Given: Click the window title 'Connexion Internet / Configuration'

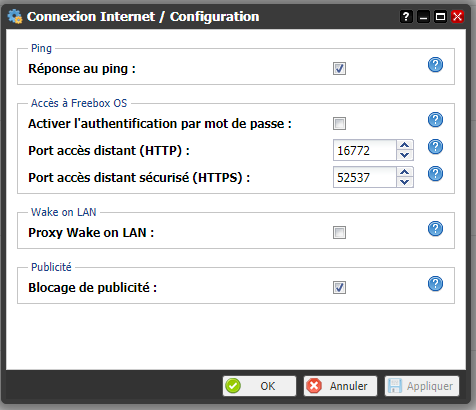Looking at the screenshot, I should click(143, 16).
